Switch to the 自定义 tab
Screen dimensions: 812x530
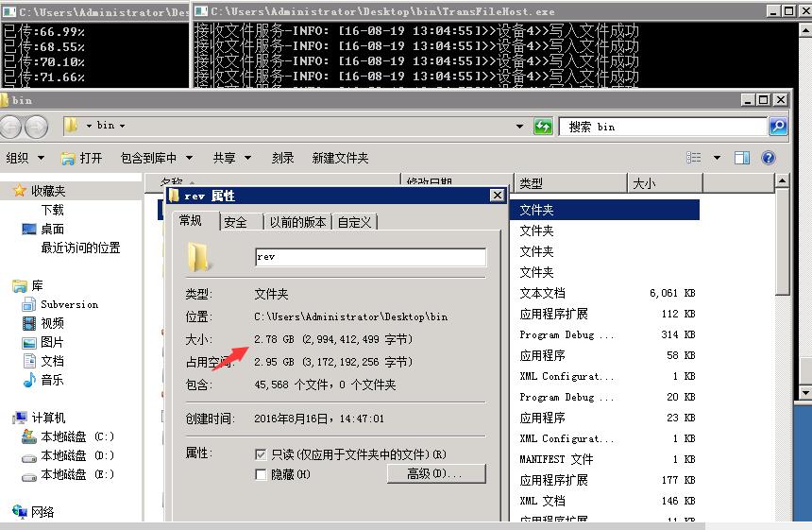pyautogui.click(x=355, y=222)
